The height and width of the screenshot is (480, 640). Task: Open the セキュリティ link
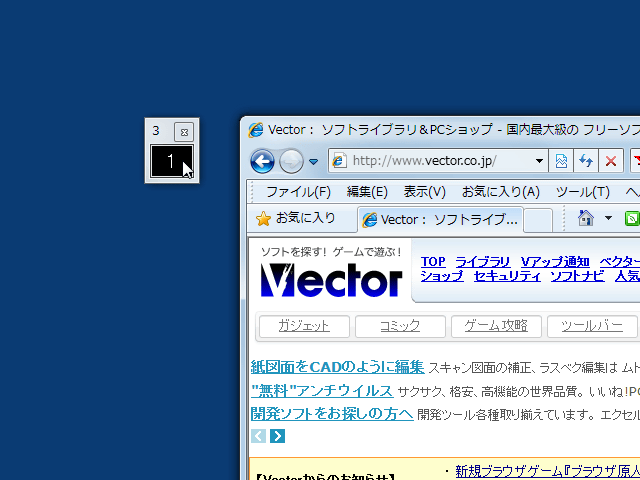tap(507, 276)
